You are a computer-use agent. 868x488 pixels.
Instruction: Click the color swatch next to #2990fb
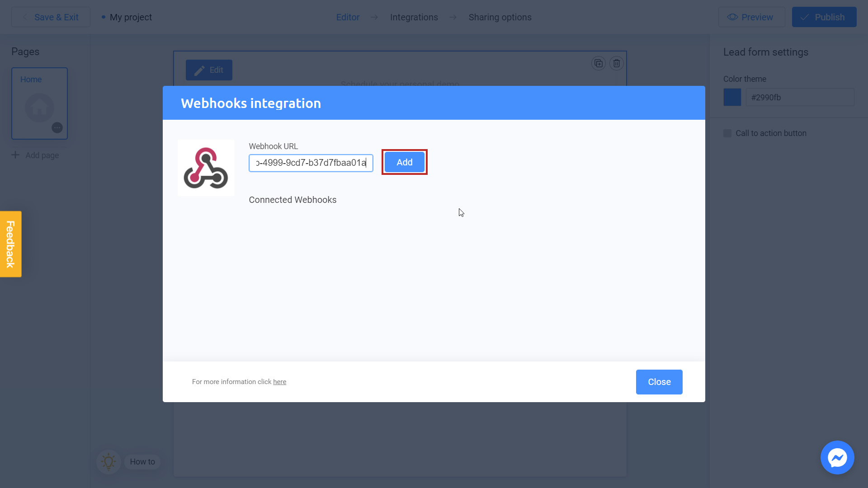click(x=732, y=97)
